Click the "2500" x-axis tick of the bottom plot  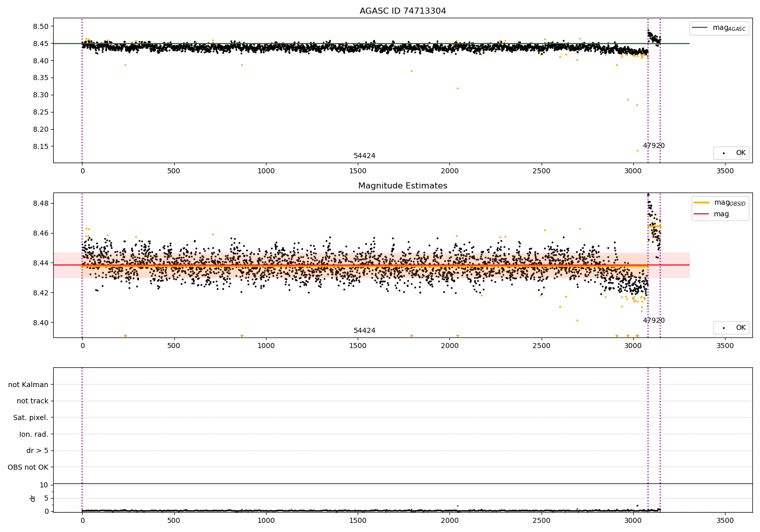pos(542,521)
